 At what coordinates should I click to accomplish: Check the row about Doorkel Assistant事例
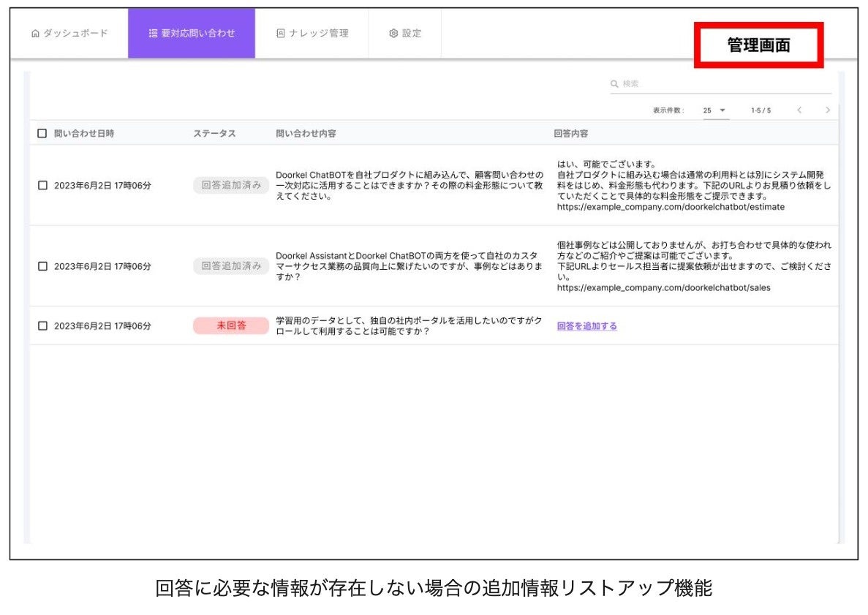pos(42,266)
